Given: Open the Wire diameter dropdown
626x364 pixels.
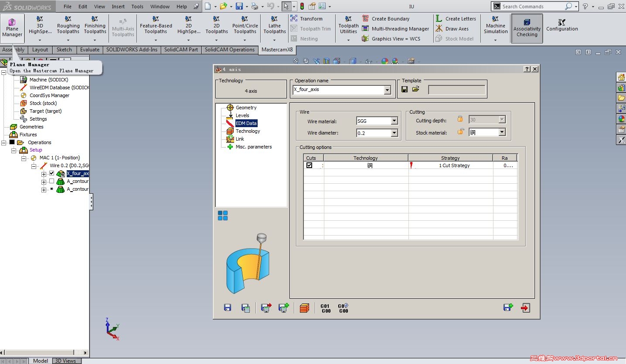Looking at the screenshot, I should (394, 133).
